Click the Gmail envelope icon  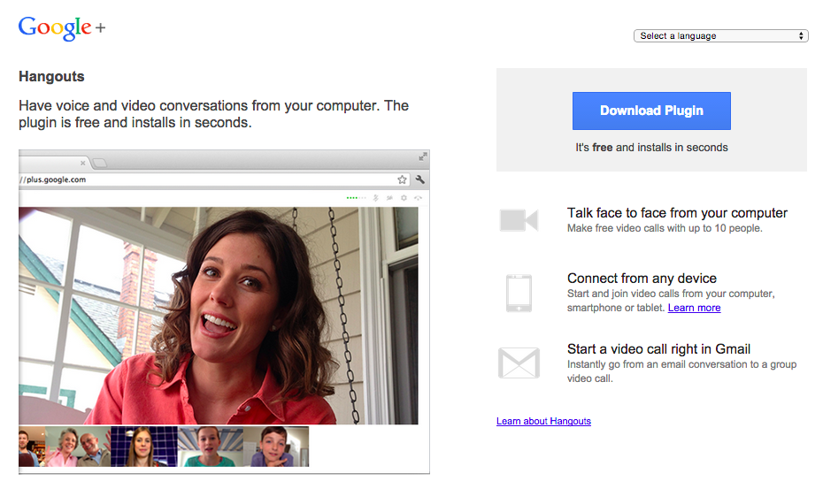point(519,363)
